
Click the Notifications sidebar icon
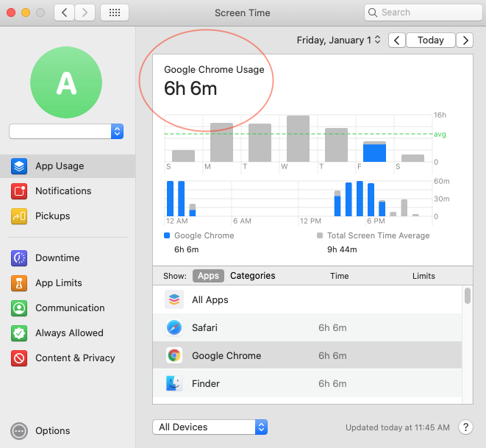(19, 191)
